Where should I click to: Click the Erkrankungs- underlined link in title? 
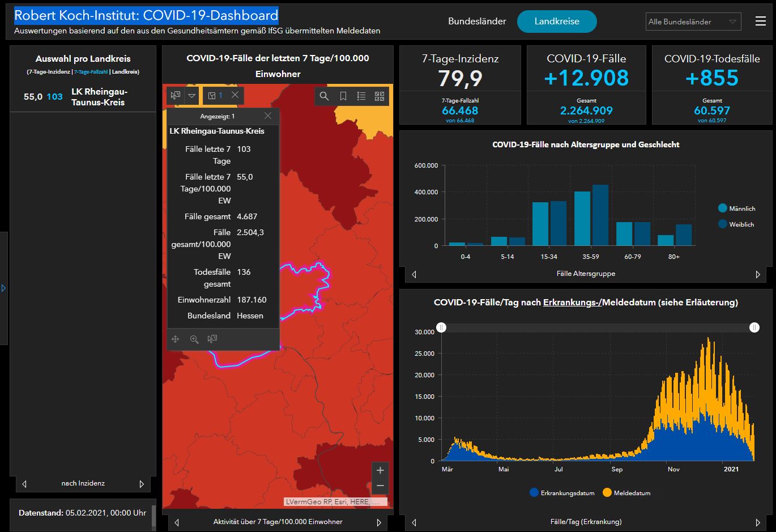572,303
